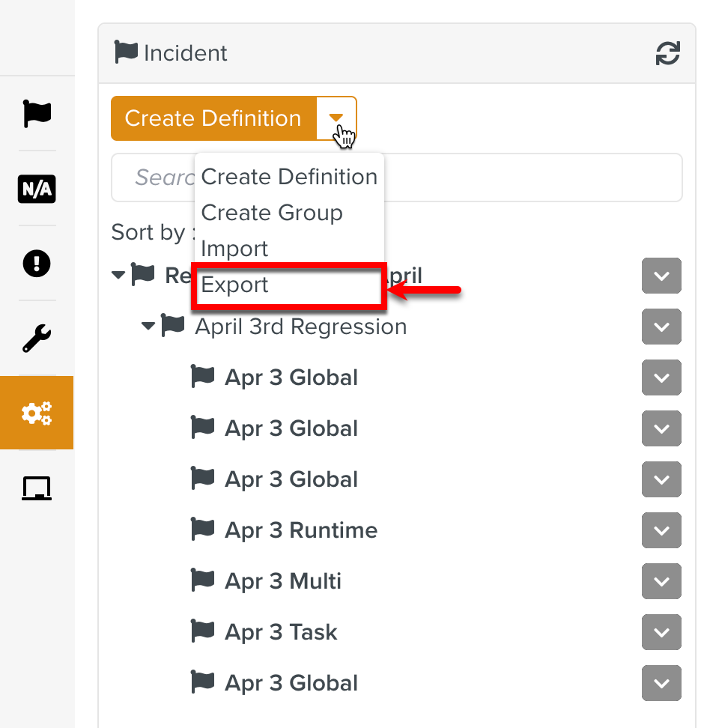Viewport: 710px width, 728px height.
Task: Select the Apr 3 Multi definition
Action: pyautogui.click(x=283, y=581)
